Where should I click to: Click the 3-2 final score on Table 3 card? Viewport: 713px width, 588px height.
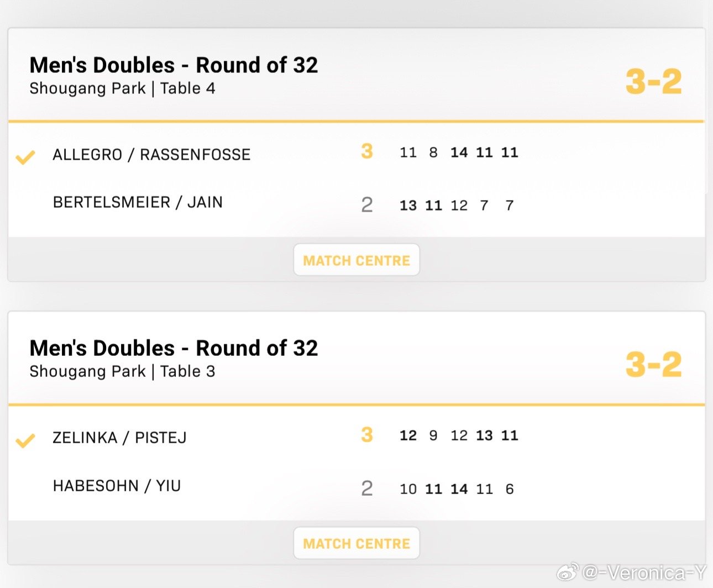(x=653, y=365)
